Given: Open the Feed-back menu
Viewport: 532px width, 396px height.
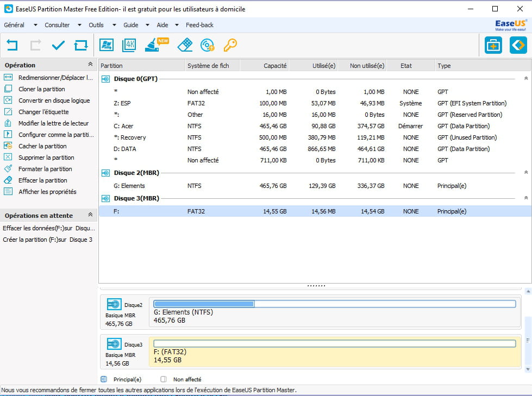Looking at the screenshot, I should [199, 25].
